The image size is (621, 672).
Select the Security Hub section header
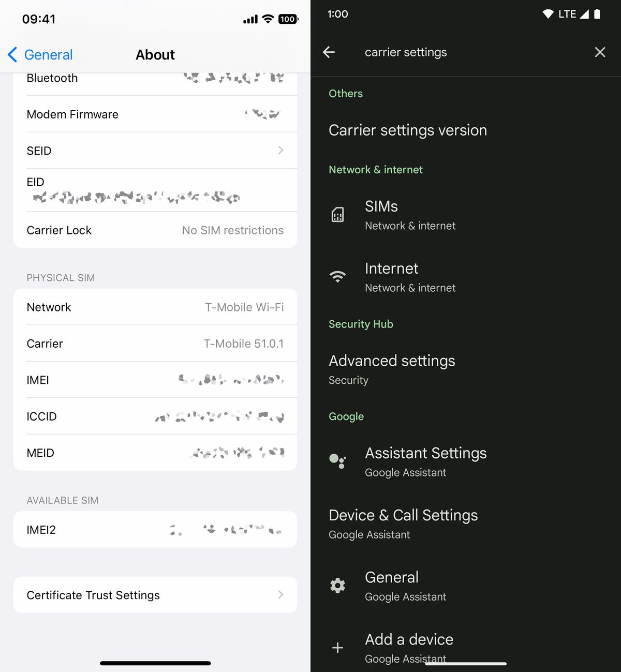[361, 324]
